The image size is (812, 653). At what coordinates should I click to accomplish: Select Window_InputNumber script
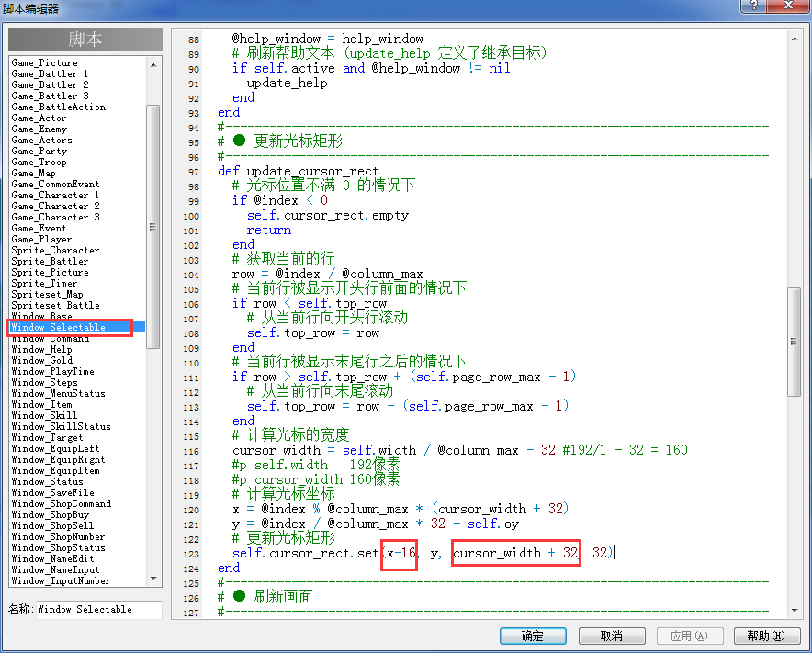(x=62, y=581)
